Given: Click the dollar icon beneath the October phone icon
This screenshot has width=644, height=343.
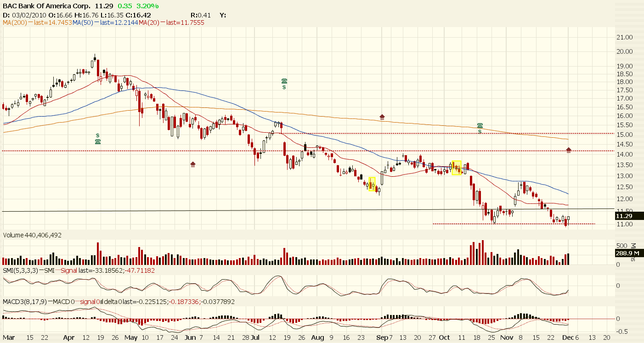Looking at the screenshot, I should pos(480,131).
